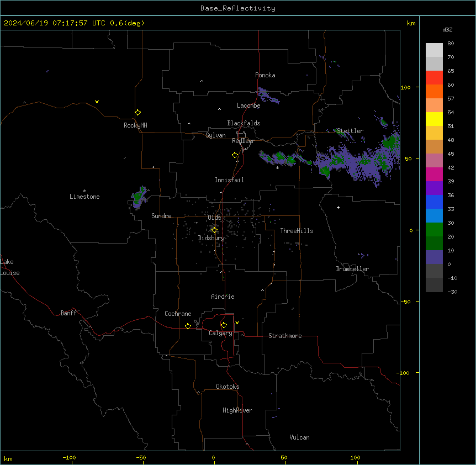This screenshot has width=476, height=465.
Task: Click the Sundre town label
Action: [x=161, y=216]
